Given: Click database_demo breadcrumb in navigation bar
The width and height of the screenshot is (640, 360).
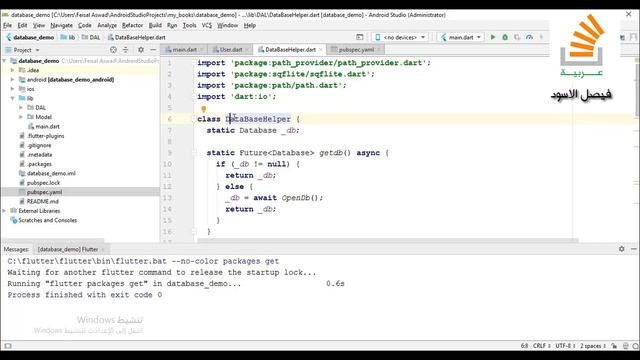Looking at the screenshot, I should [30, 37].
